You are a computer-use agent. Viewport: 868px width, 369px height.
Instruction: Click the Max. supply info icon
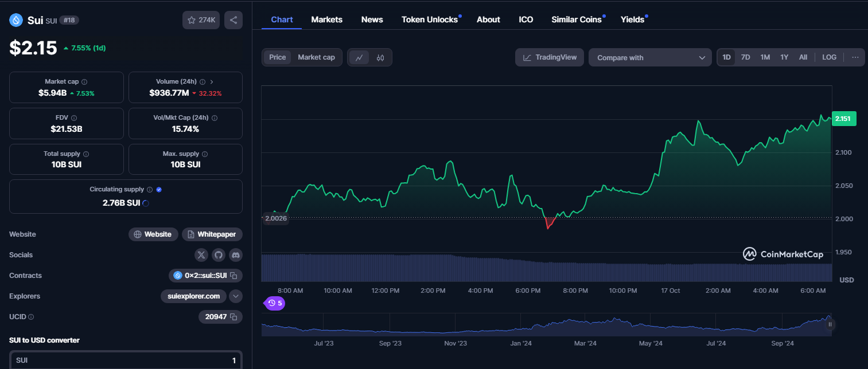click(x=205, y=154)
